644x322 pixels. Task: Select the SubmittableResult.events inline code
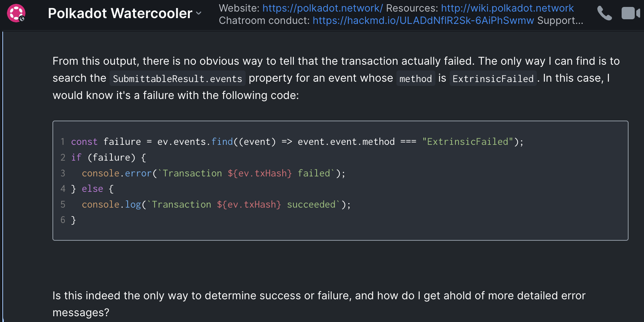pos(177,78)
